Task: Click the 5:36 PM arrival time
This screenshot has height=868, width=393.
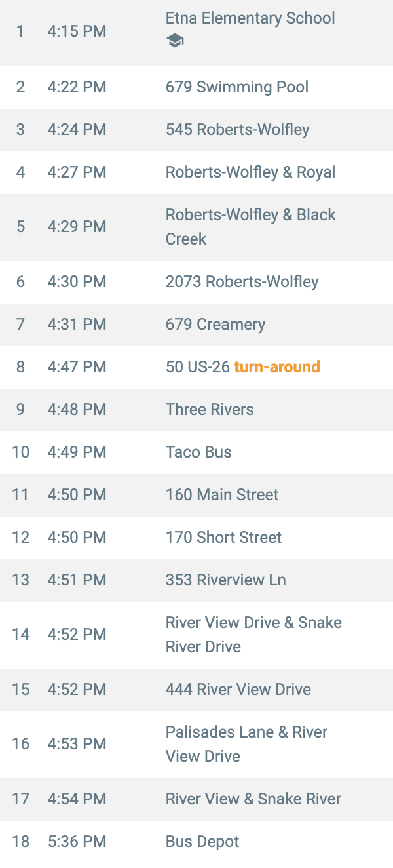Action: pos(77,842)
